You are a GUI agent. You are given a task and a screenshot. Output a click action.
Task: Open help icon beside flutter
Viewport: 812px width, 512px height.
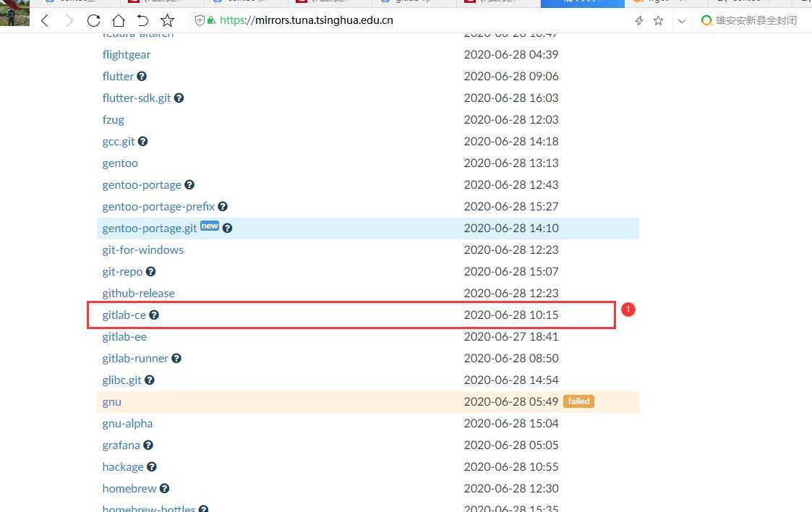tap(142, 77)
